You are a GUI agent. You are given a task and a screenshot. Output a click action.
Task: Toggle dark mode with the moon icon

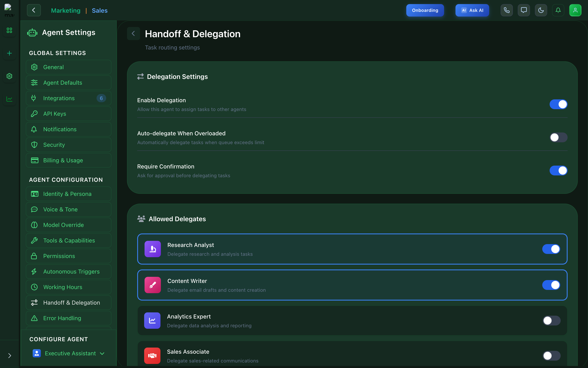point(541,10)
